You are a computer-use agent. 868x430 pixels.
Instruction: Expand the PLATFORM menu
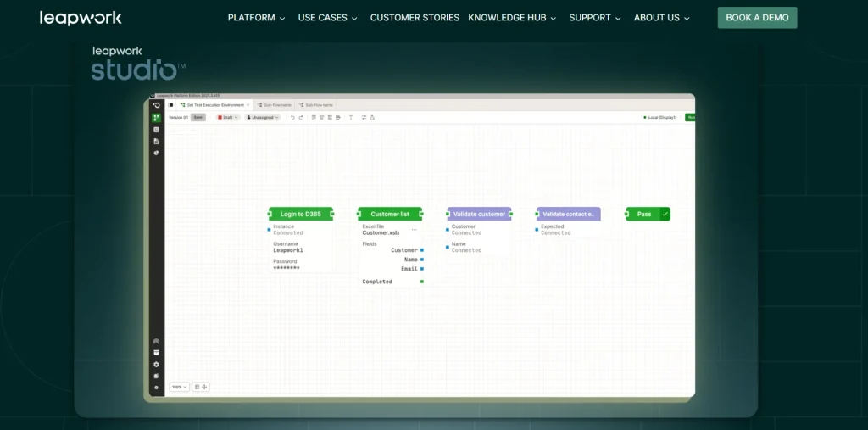pos(256,18)
